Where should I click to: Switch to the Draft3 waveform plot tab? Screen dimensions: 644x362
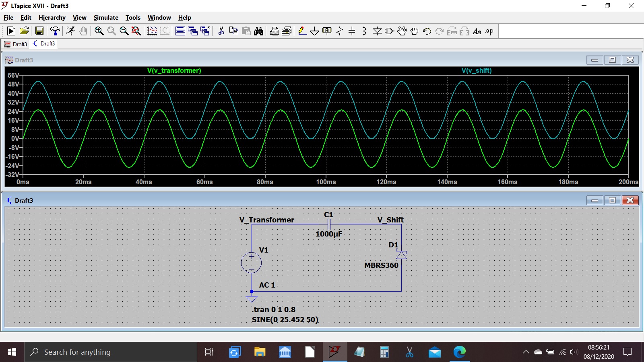[16, 44]
